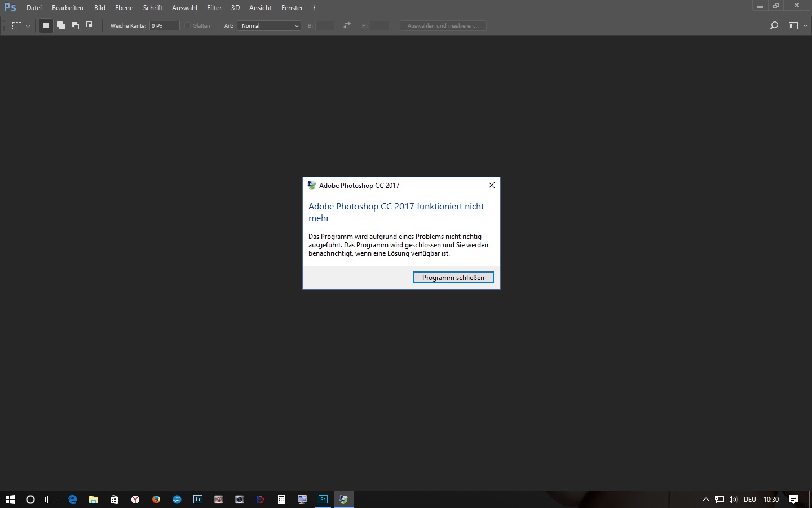Open the Filter menu
The height and width of the screenshot is (508, 812).
pyautogui.click(x=214, y=8)
